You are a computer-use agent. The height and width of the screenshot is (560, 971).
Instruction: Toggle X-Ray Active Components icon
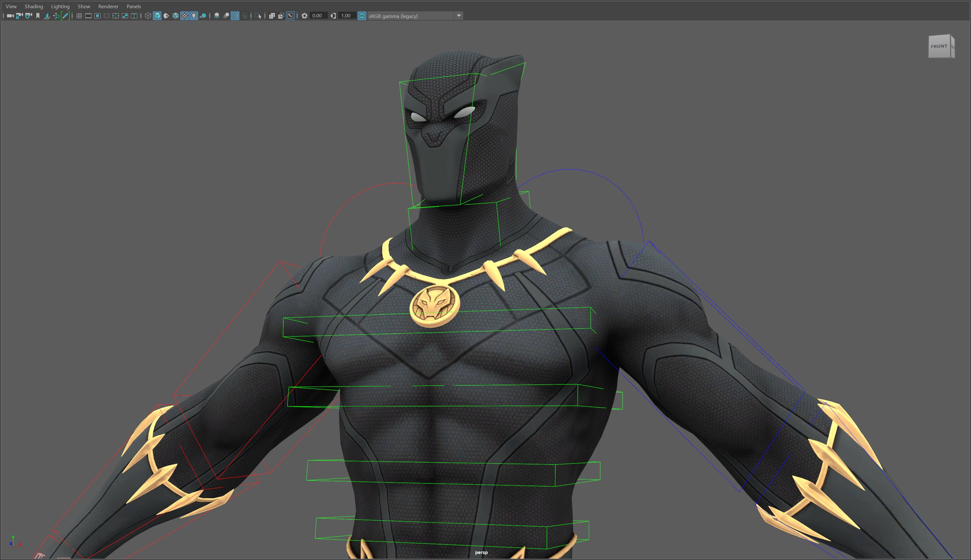pyautogui.click(x=281, y=16)
